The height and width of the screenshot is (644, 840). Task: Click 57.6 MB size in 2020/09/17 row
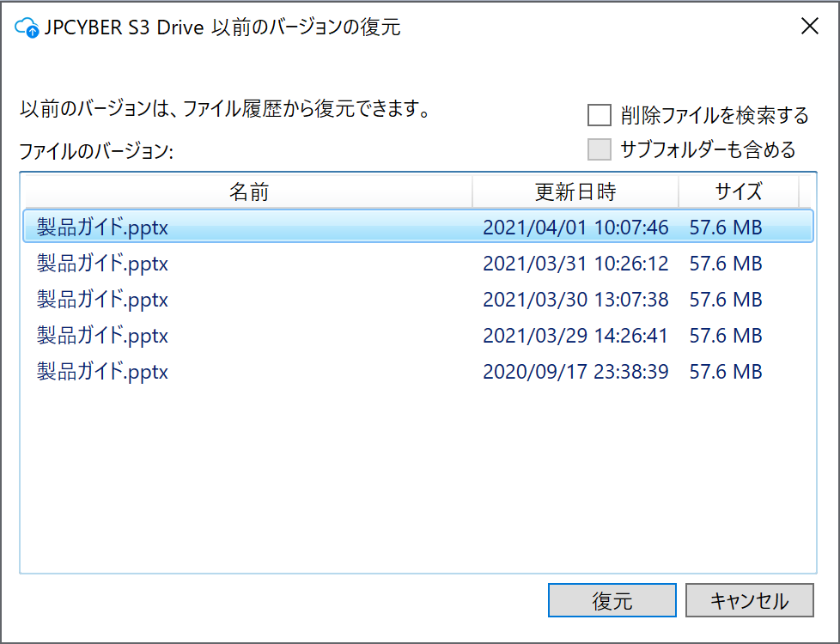pos(726,372)
